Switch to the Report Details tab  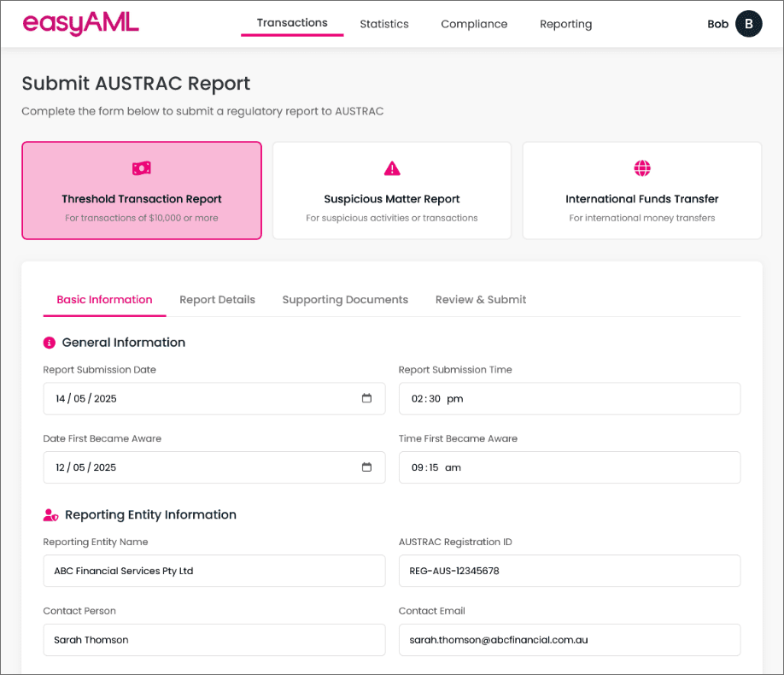coord(217,300)
